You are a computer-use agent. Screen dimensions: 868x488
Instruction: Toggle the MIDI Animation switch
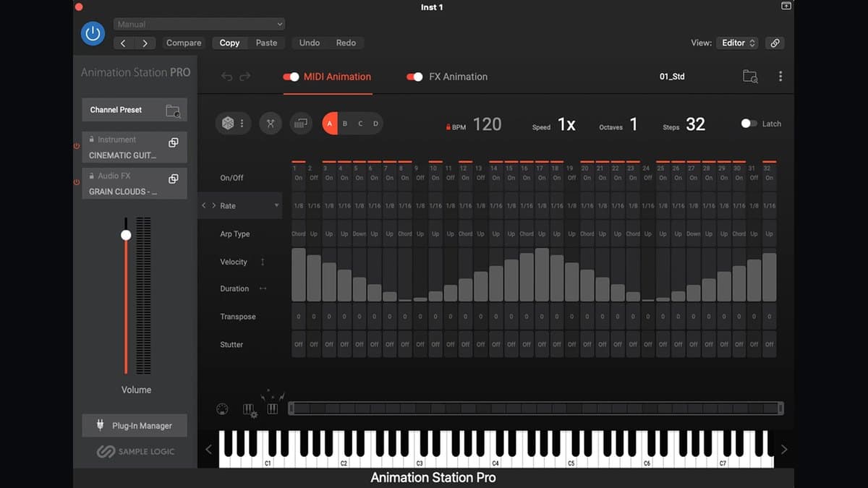point(291,77)
